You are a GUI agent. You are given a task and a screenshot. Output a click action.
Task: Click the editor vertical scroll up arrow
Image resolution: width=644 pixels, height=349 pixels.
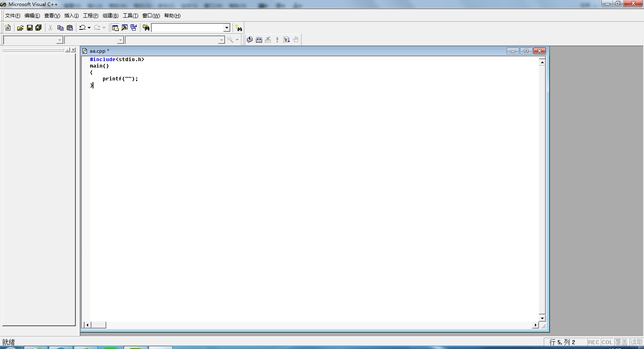point(542,62)
